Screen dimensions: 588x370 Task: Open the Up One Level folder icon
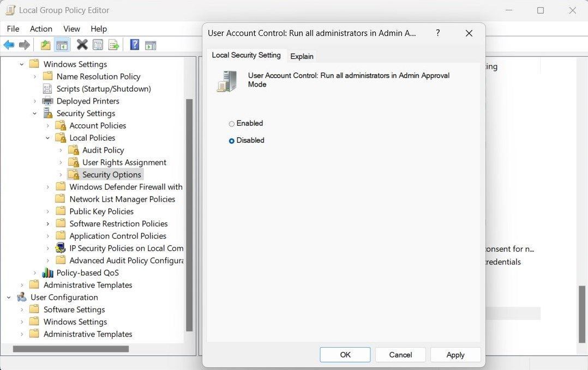coord(46,44)
